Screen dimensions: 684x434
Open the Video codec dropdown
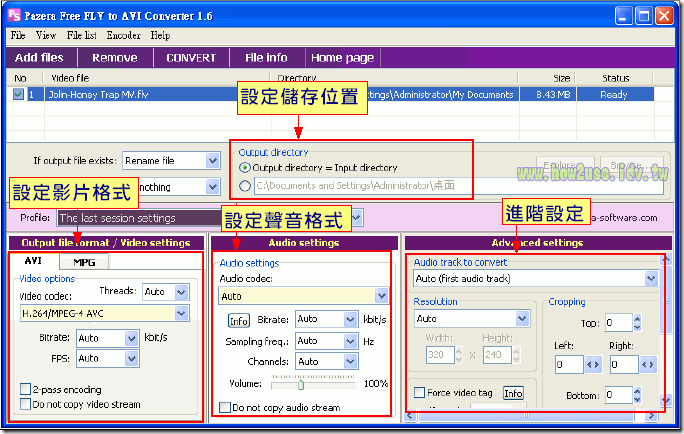[x=181, y=314]
